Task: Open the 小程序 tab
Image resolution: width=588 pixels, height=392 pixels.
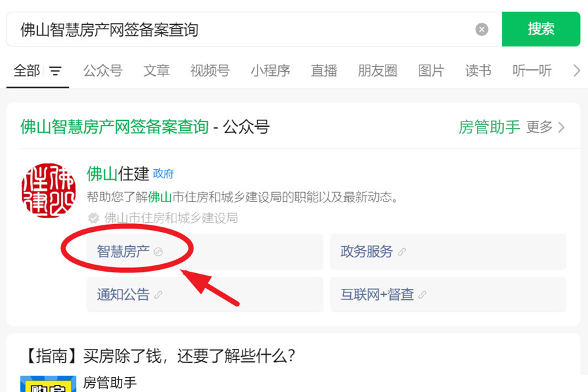Action: (x=270, y=71)
